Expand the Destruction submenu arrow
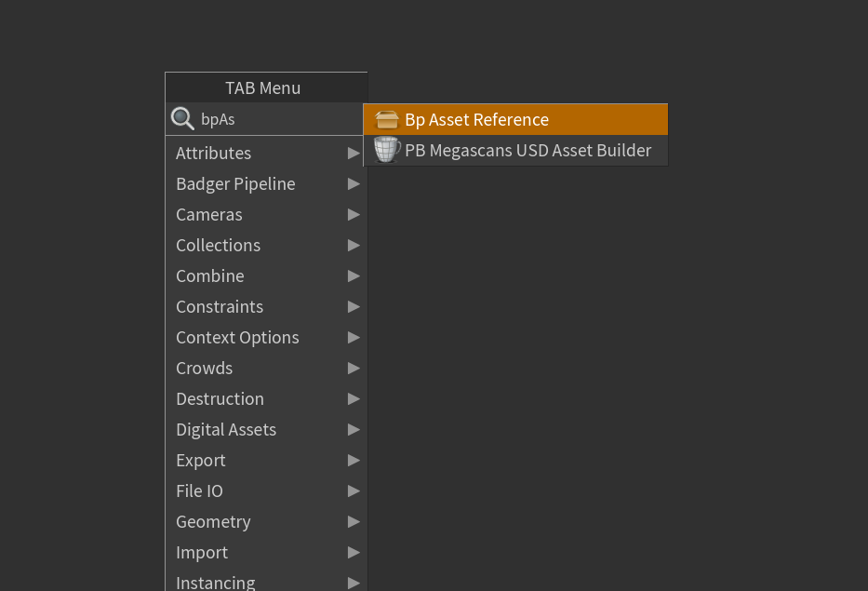The height and width of the screenshot is (591, 868). pyautogui.click(x=354, y=398)
